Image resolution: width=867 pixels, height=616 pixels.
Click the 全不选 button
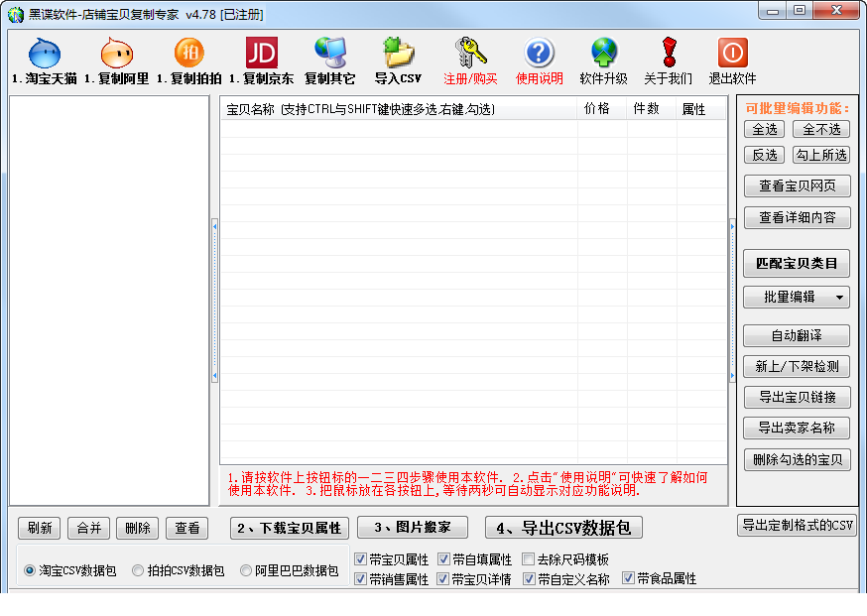coord(821,129)
